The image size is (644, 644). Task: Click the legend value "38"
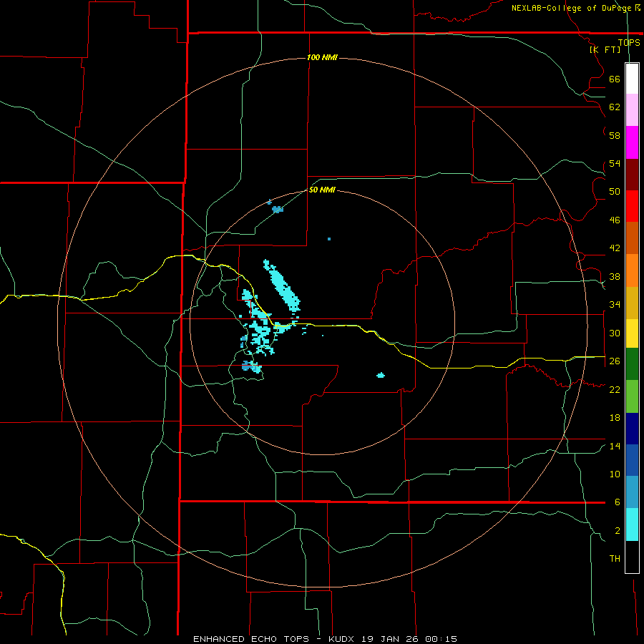[615, 276]
